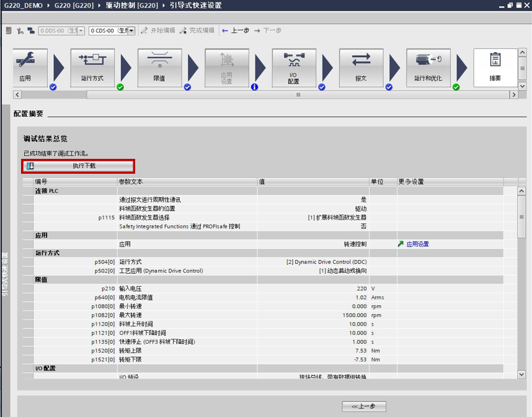Follow the 应用设置 link
Image resolution: width=532 pixels, height=417 pixels.
pos(417,244)
